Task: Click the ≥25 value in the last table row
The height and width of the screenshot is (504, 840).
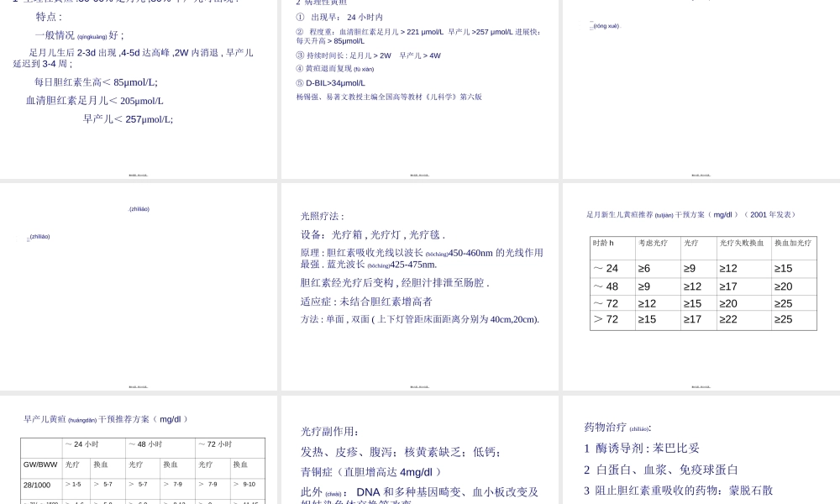Action: 782,319
